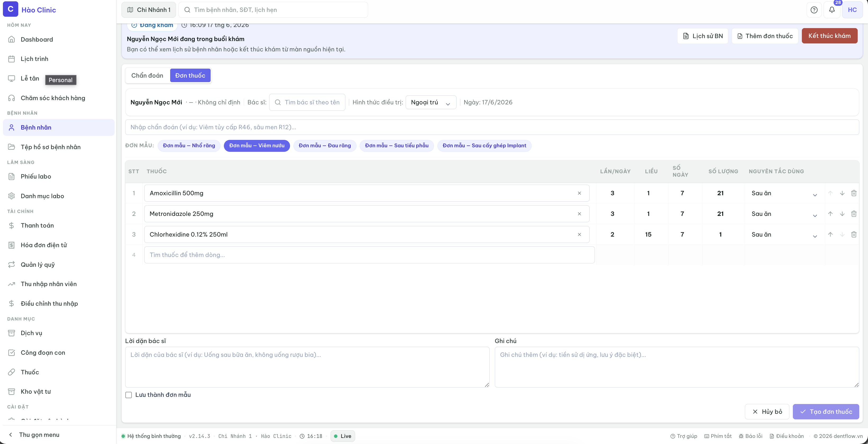Open Dịch vụ catalog
868x444 pixels.
coord(59,333)
